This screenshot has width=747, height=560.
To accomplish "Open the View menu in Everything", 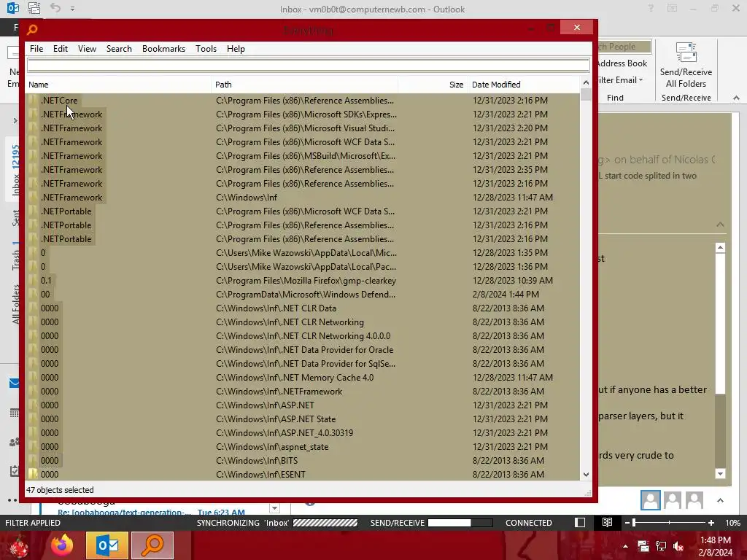I will click(87, 49).
